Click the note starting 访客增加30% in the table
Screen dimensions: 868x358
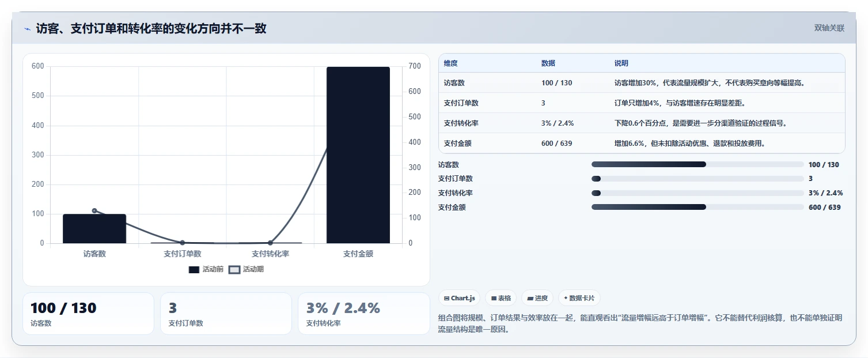[710, 83]
